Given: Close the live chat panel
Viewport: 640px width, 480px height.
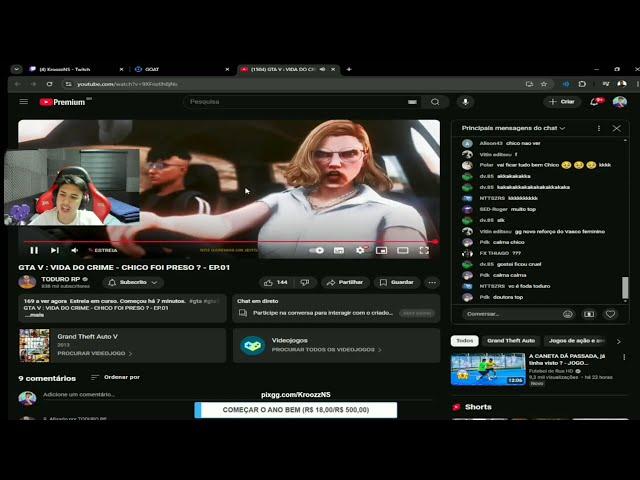Looking at the screenshot, I should pyautogui.click(x=617, y=128).
